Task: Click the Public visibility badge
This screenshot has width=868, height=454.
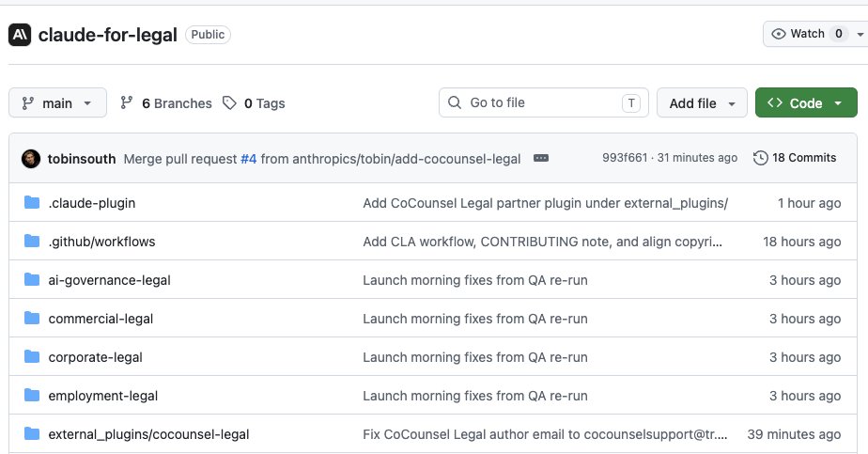Action: (209, 35)
